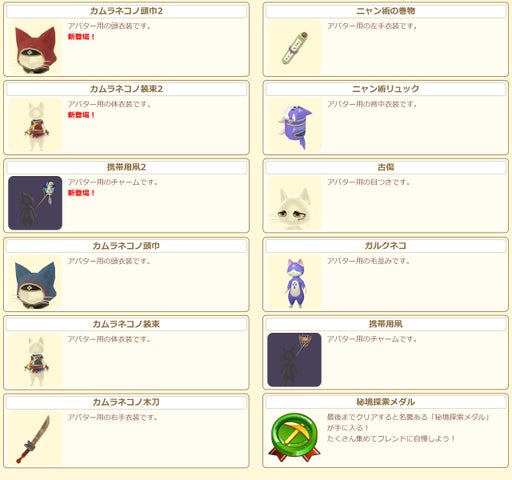Open the 携帯用凧2 charm thumbnail
This screenshot has width=512, height=480.
(35, 203)
